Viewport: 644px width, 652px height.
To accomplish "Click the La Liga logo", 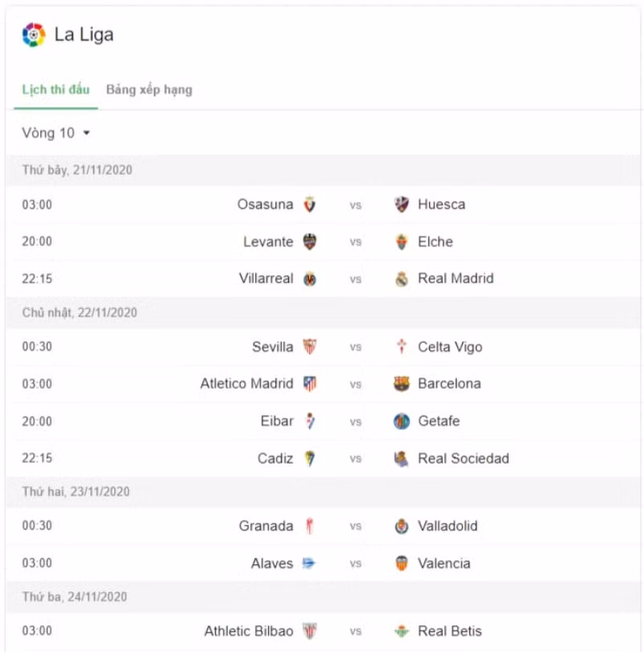I will click(x=33, y=35).
